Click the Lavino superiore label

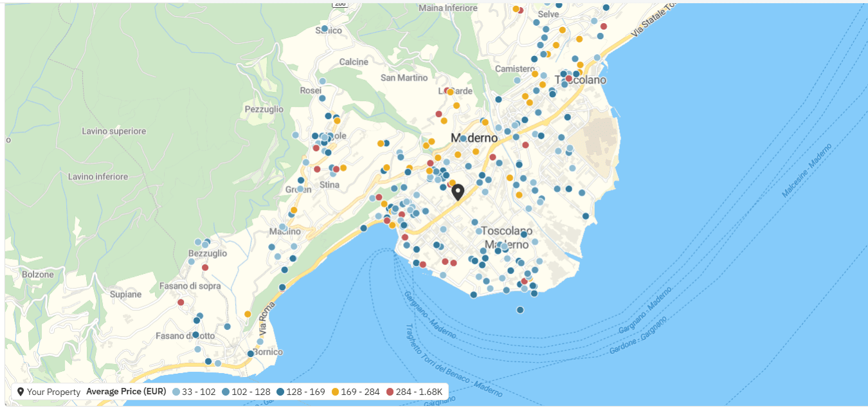click(x=114, y=131)
